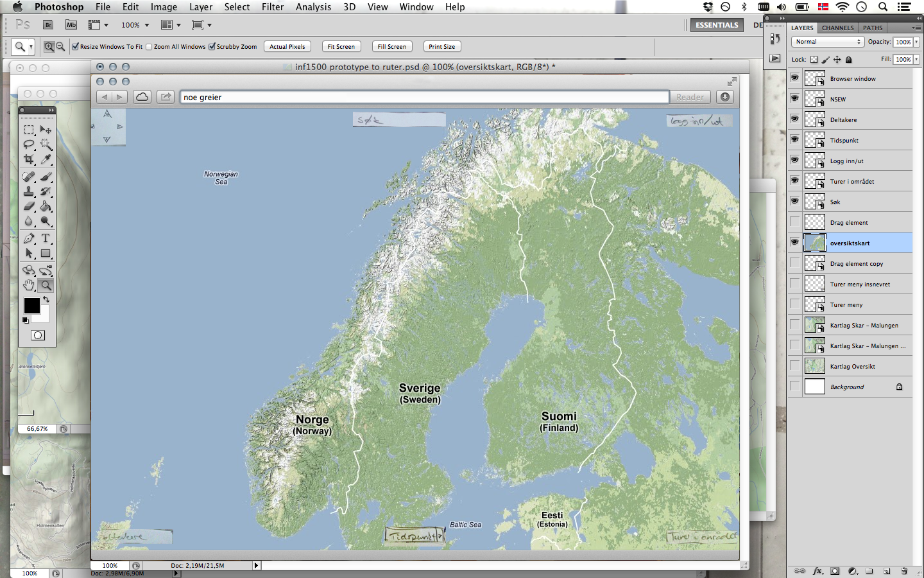Swap foreground and background colors
This screenshot has width=924, height=578.
tap(46, 299)
